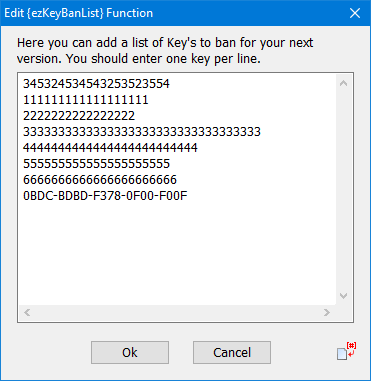Place cursor on key 345324534543253523554

tap(96, 84)
